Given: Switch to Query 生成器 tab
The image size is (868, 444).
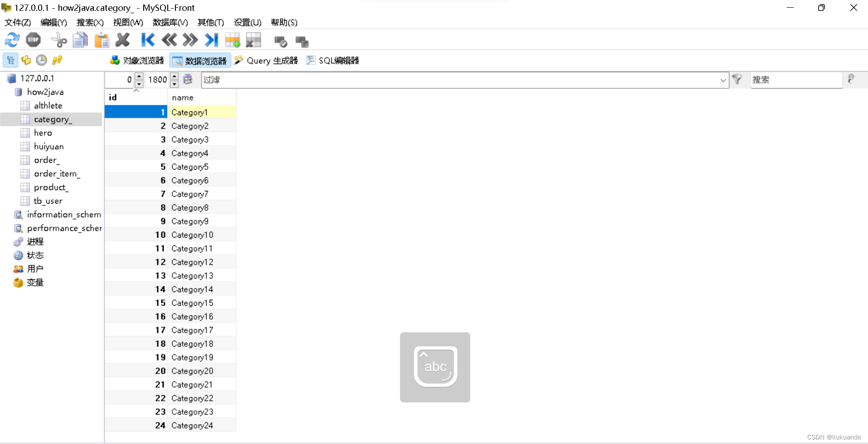Looking at the screenshot, I should pos(266,60).
